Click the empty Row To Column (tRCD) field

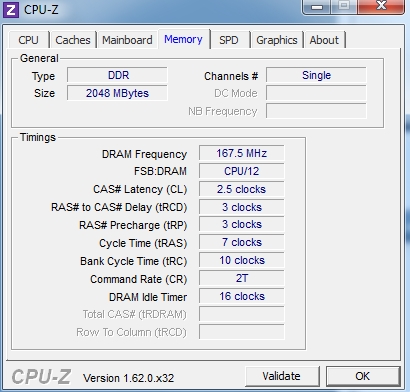[242, 332]
